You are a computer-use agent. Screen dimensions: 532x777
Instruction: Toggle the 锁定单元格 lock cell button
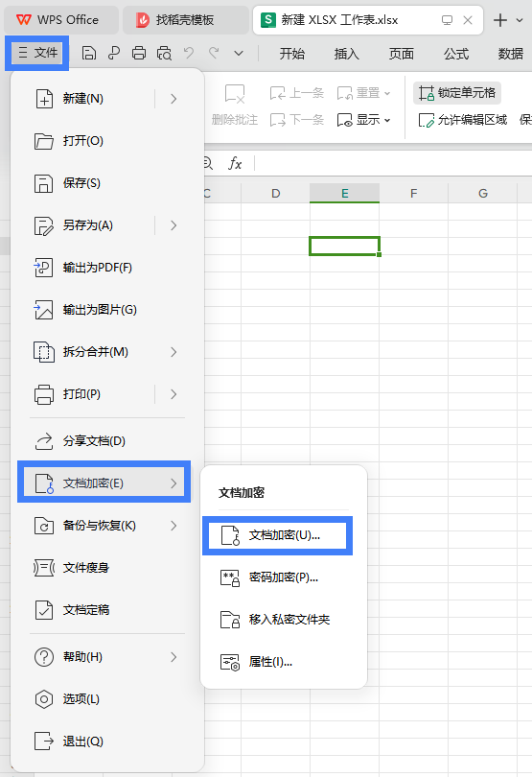tap(457, 93)
